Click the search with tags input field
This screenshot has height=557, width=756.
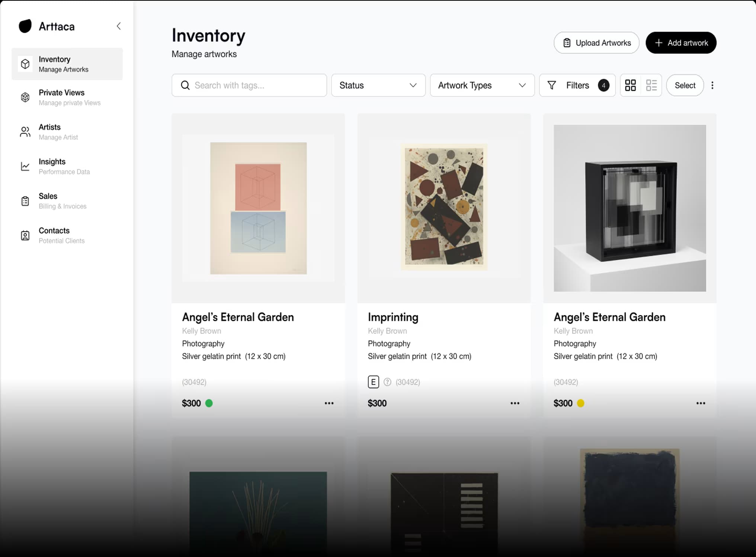coord(249,85)
